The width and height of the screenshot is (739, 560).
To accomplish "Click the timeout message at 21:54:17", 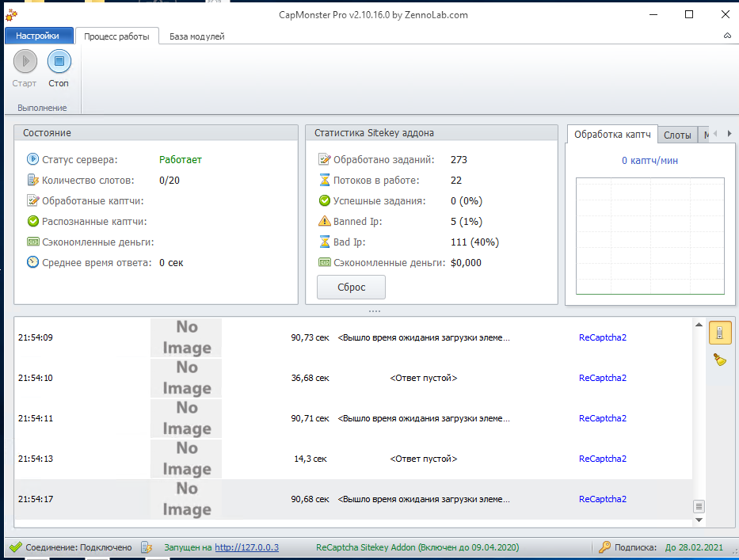I will coord(423,499).
